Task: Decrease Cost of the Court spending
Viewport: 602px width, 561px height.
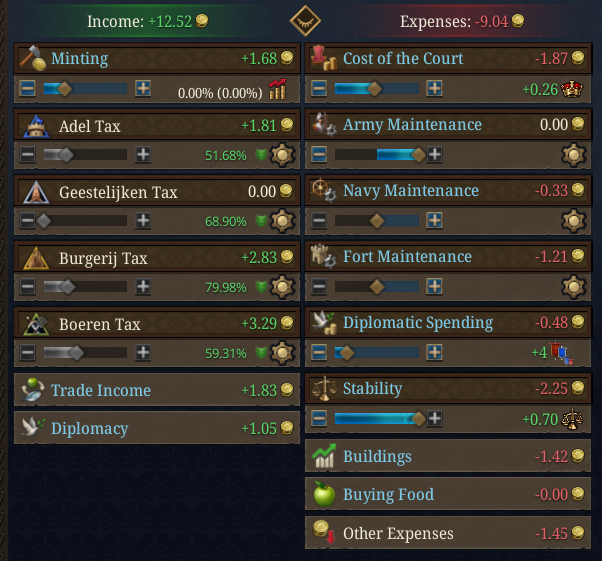Action: click(x=318, y=89)
